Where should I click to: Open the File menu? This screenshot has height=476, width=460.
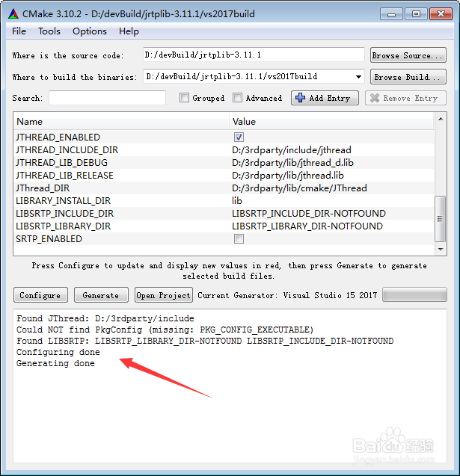pyautogui.click(x=19, y=31)
